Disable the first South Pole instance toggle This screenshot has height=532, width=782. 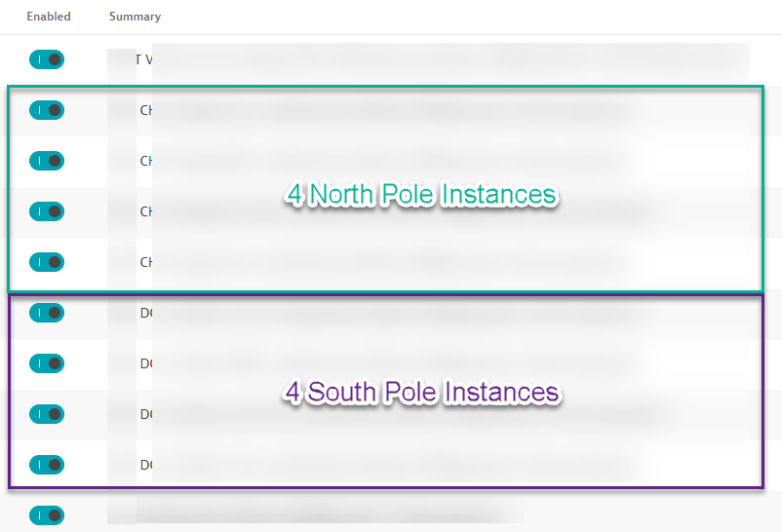[47, 313]
